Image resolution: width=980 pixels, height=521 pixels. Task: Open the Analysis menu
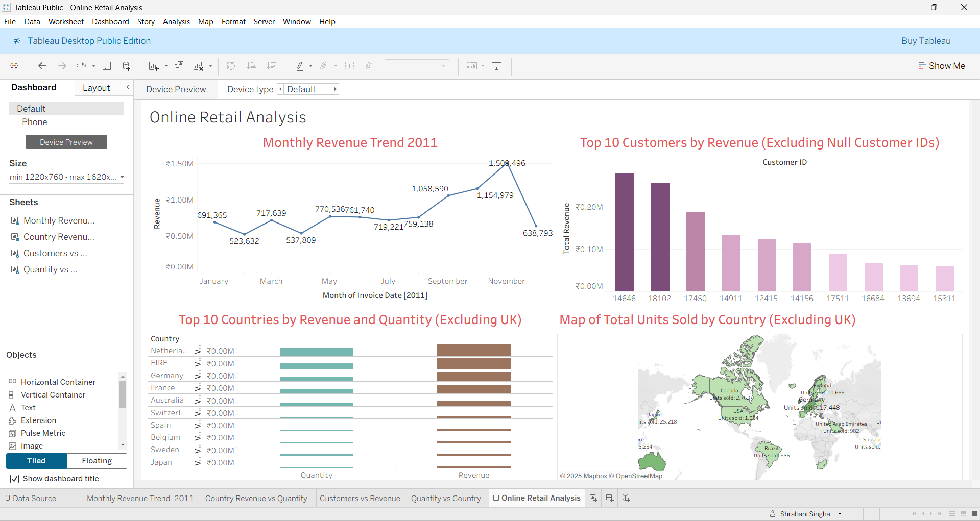[176, 22]
